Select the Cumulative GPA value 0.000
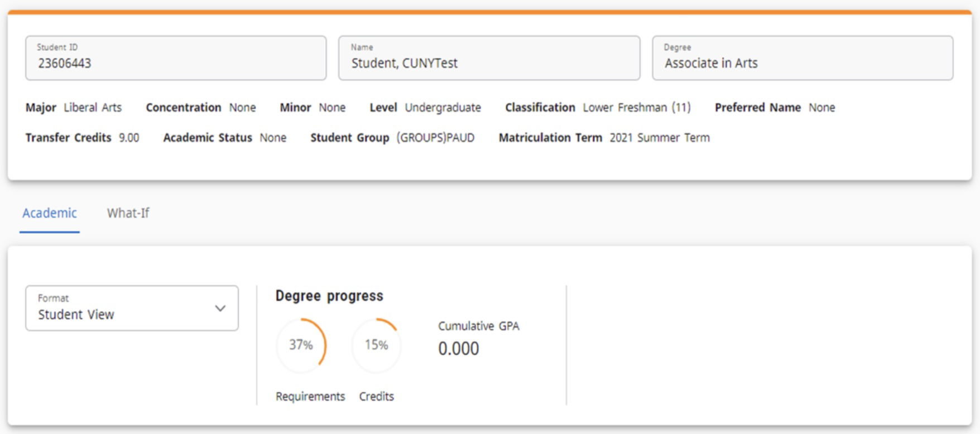Image resolution: width=980 pixels, height=434 pixels. 458,349
